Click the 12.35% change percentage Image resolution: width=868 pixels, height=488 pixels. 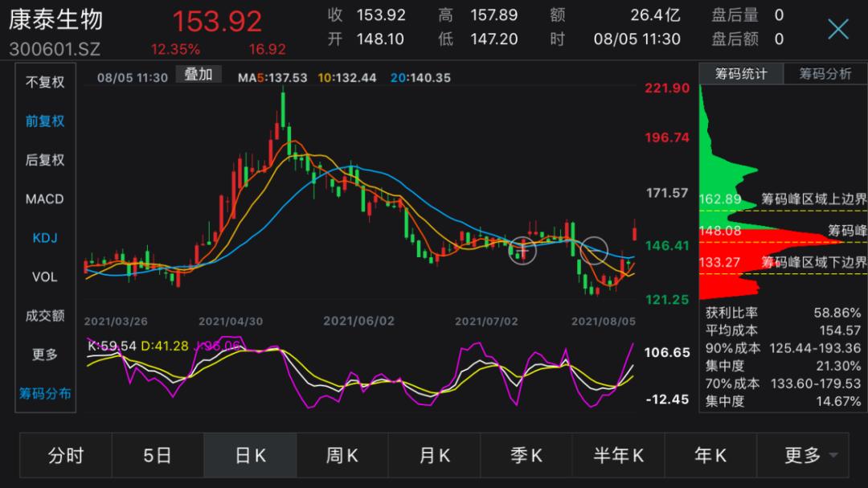click(x=175, y=49)
